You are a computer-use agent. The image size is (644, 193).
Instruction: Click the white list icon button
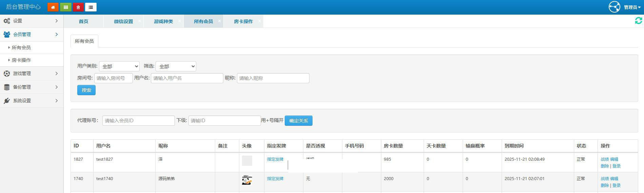(91, 7)
